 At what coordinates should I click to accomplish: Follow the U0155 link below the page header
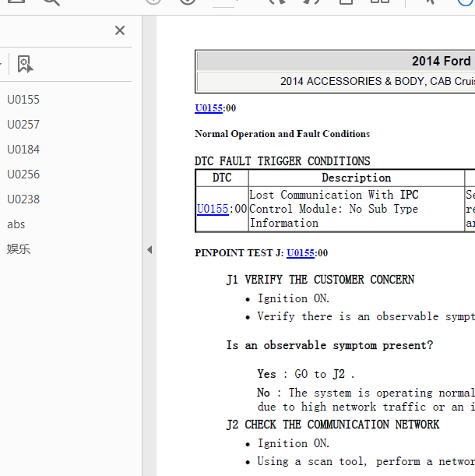[209, 108]
